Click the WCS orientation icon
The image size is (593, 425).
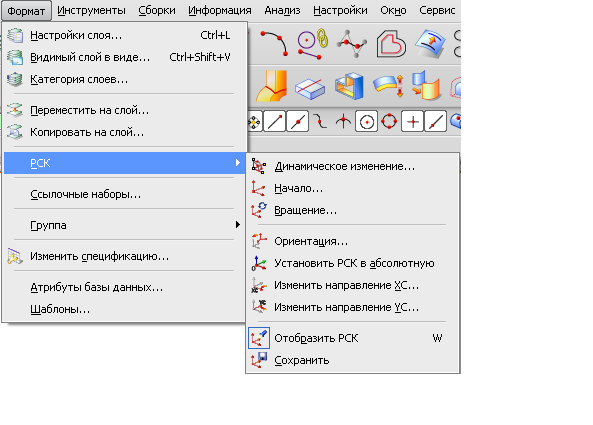click(x=259, y=241)
